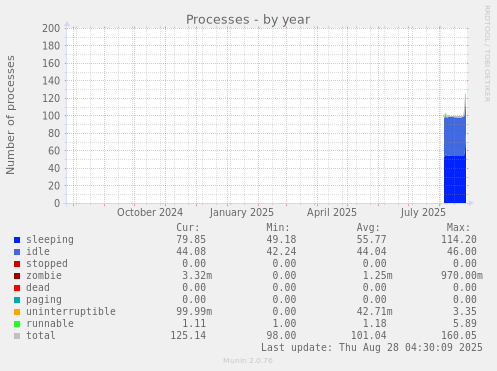The image size is (497, 371).
Task: Click the idle maximum value 46.00
Action: [462, 252]
